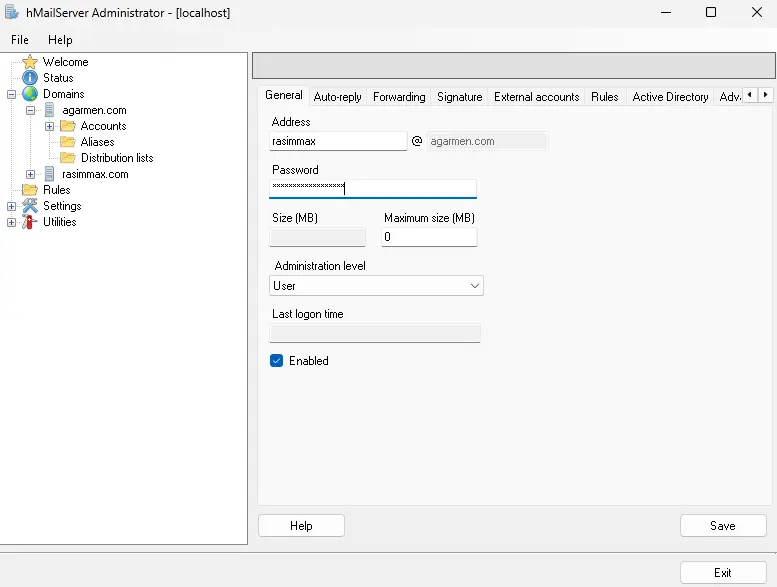Switch to the External accounts tab
Image resolution: width=777 pixels, height=587 pixels.
[x=536, y=97]
